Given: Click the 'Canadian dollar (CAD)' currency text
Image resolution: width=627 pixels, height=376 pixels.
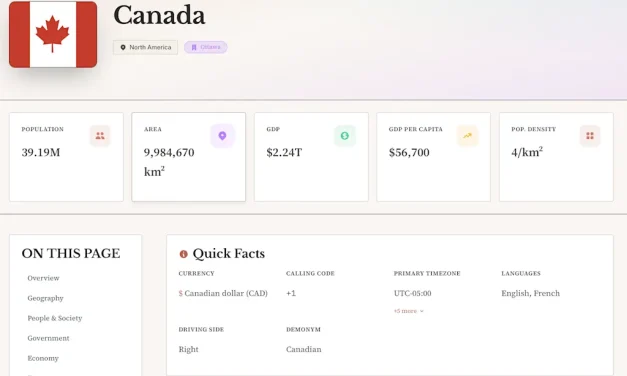Looking at the screenshot, I should coord(226,293).
